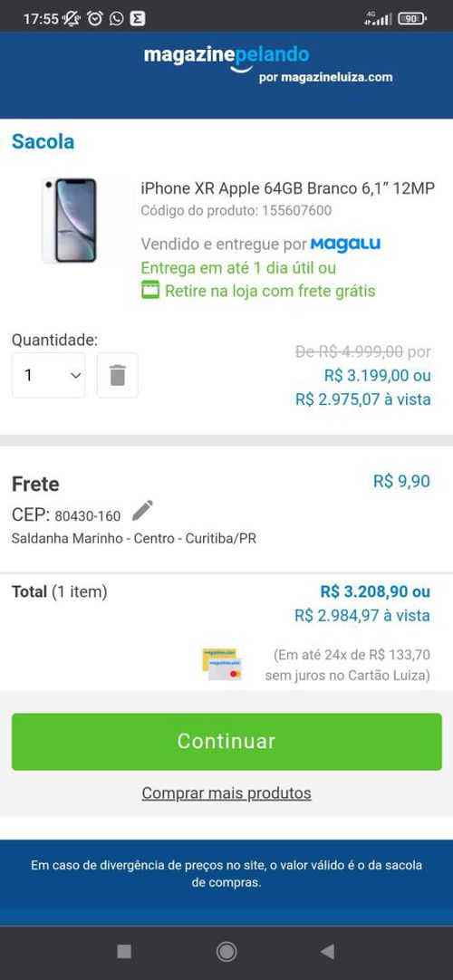Viewport: 453px width, 980px height.
Task: Tap the iPhone XR product thumbnail
Action: pyautogui.click(x=70, y=220)
